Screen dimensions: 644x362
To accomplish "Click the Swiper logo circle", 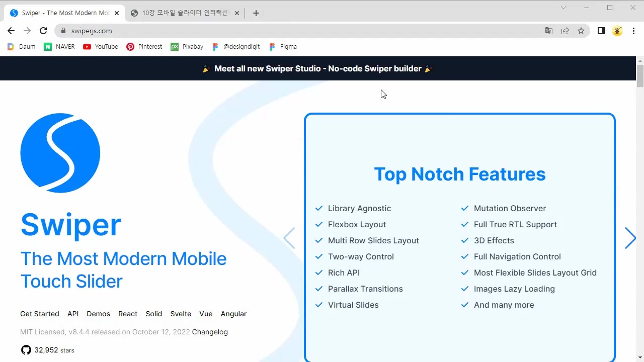I will 60,153.
